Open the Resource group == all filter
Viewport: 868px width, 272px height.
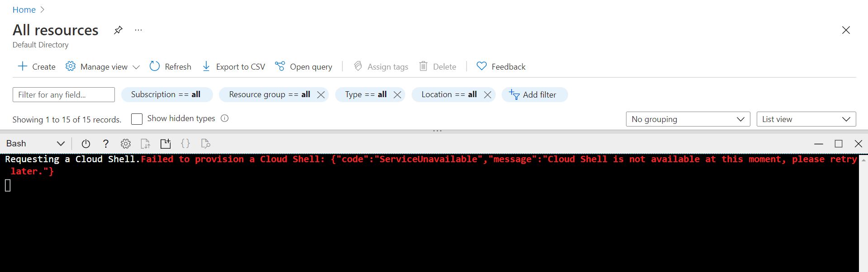pos(269,94)
